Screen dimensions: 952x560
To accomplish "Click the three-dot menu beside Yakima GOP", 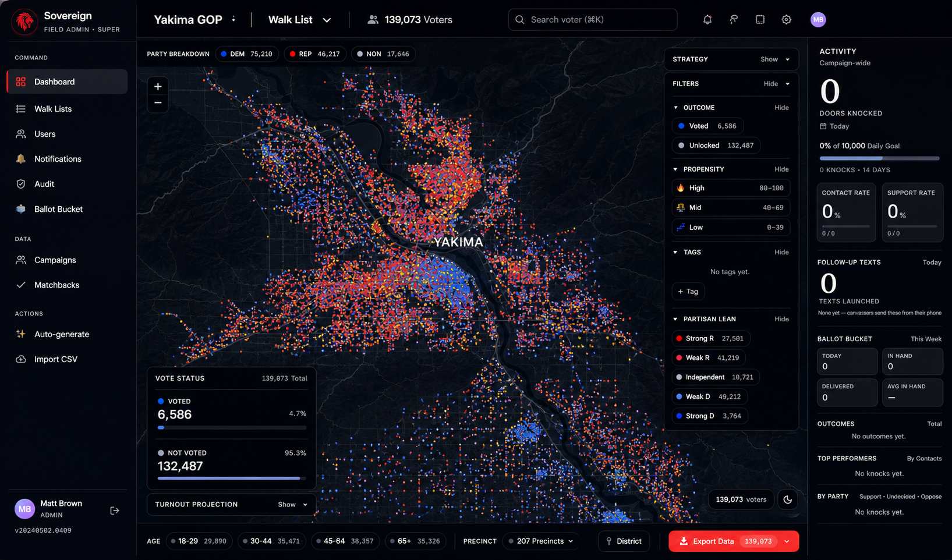I will pos(233,19).
